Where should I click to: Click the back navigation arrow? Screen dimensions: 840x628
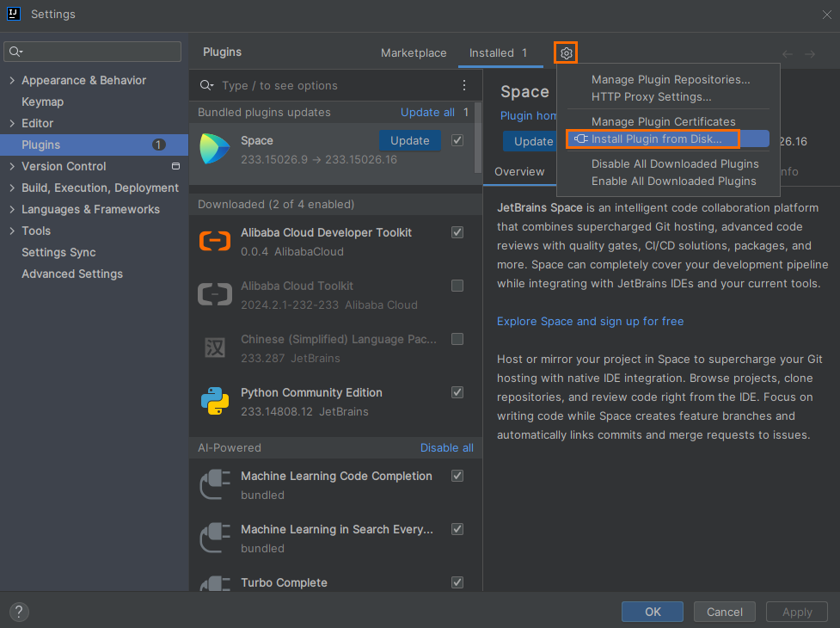coord(788,54)
